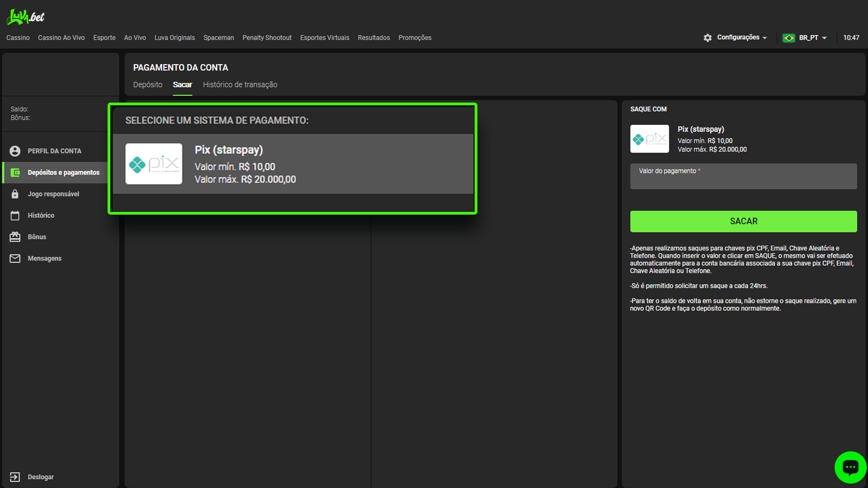This screenshot has height=488, width=868.
Task: Click the green SACAR button
Action: point(743,221)
